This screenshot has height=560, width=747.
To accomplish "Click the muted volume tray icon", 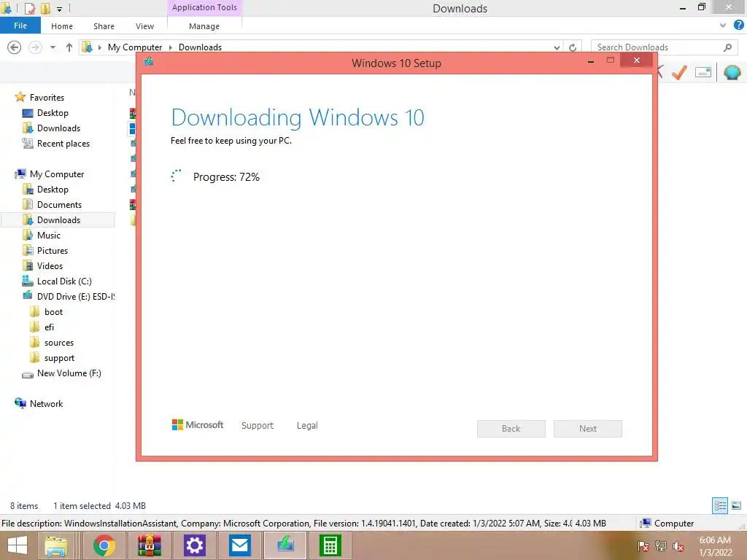I will (678, 546).
